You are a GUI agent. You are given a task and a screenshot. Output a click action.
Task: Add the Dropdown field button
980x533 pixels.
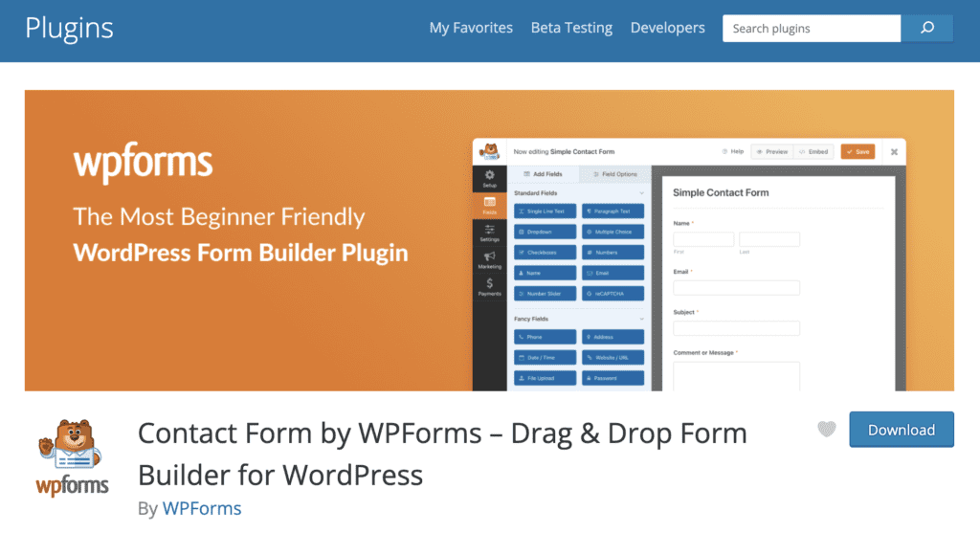pyautogui.click(x=546, y=232)
